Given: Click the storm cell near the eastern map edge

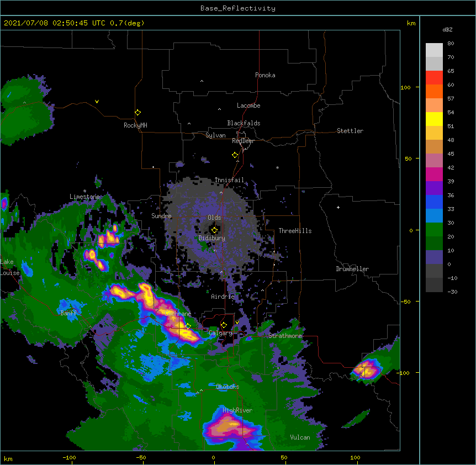Looking at the screenshot, I should tap(367, 369).
